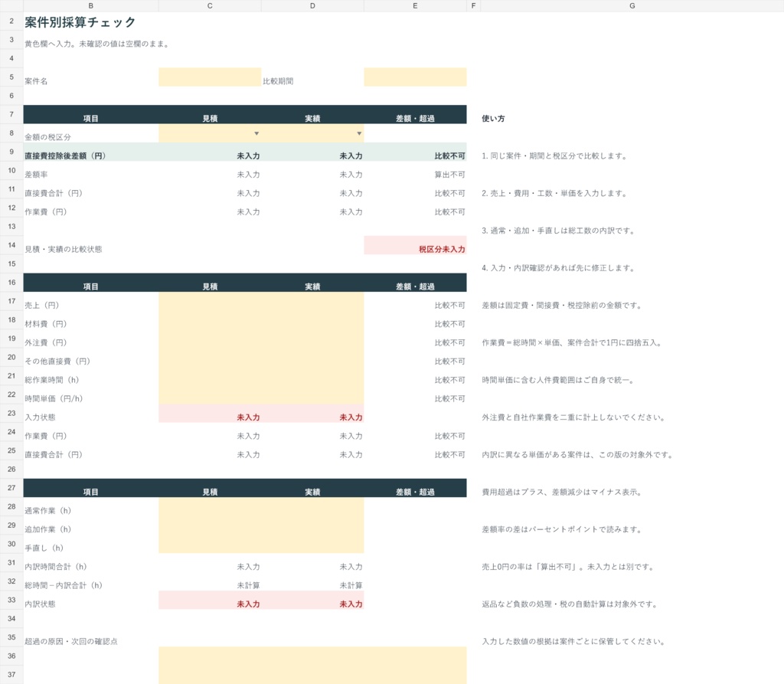The width and height of the screenshot is (784, 684).
Task: Select the 通常作業（h）見積 input cell
Action: tap(210, 507)
